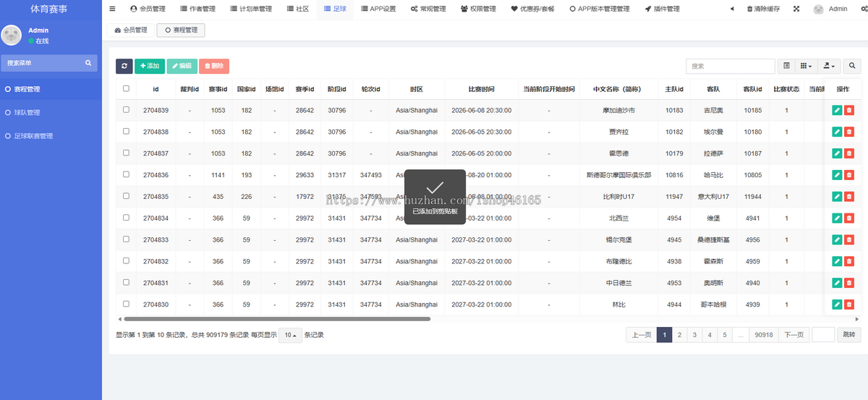Jump to last page 90918

(763, 335)
